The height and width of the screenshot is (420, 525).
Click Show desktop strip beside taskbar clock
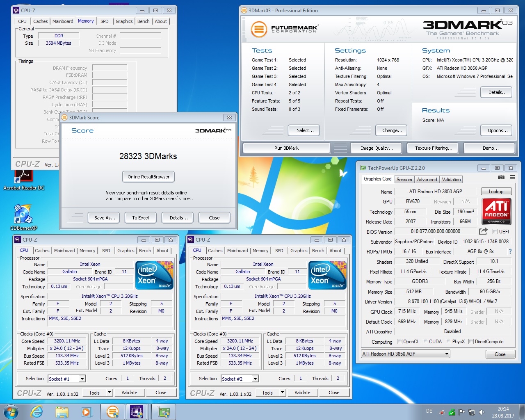click(x=522, y=412)
